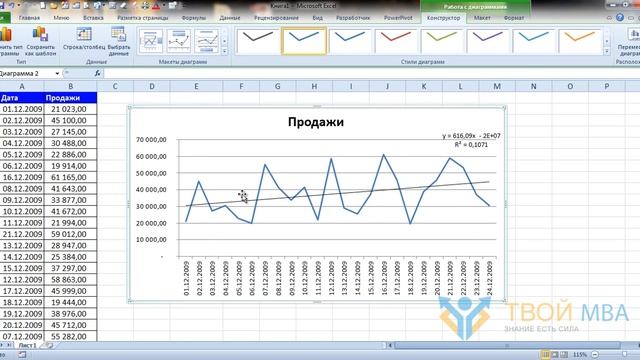Select cell with 21 023,00

(x=71, y=109)
